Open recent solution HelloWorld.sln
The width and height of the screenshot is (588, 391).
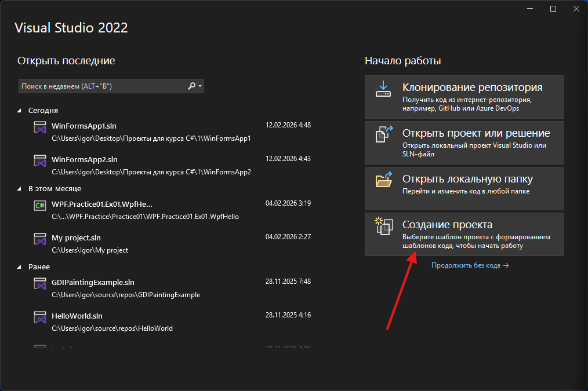pyautogui.click(x=77, y=316)
